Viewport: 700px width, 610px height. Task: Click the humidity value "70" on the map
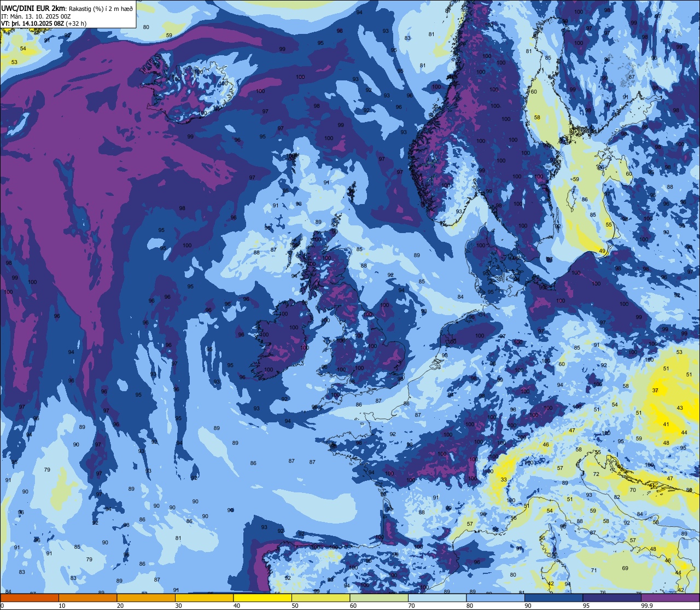tap(633, 490)
